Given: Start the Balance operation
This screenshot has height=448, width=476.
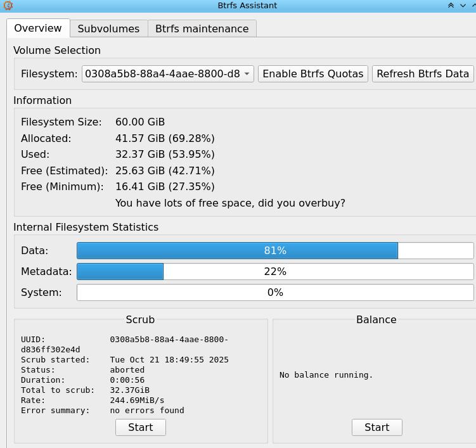Looking at the screenshot, I should point(377,427).
